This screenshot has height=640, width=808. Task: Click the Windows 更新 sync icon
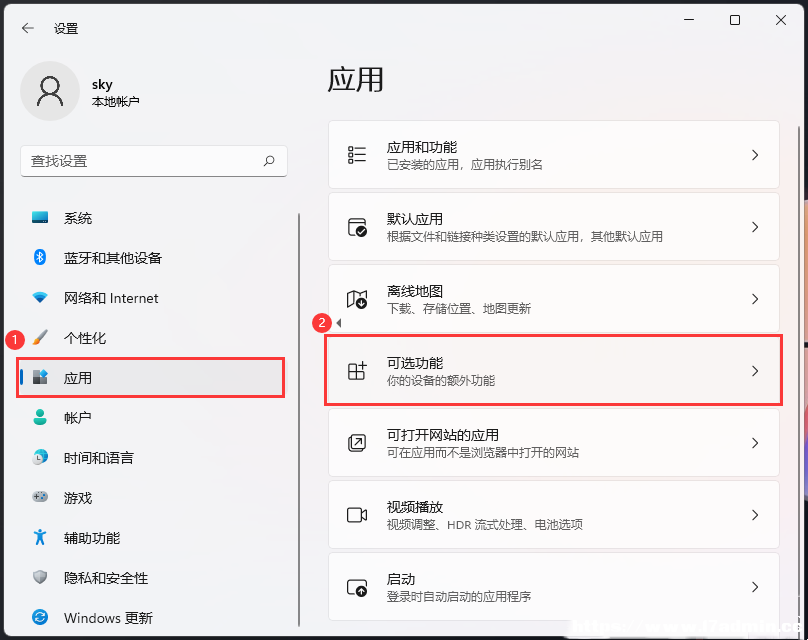[40, 617]
